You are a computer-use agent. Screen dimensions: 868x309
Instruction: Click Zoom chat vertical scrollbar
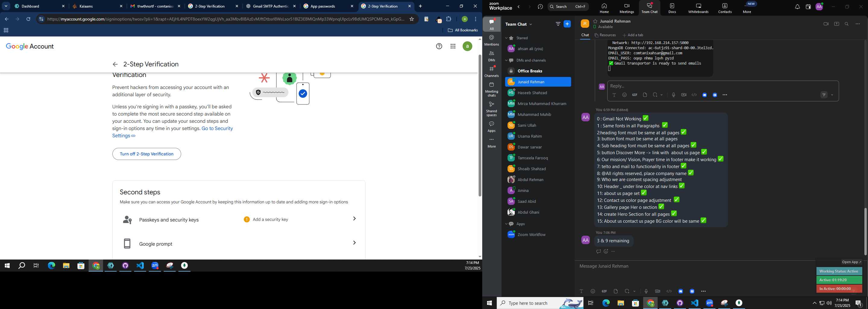click(865, 231)
